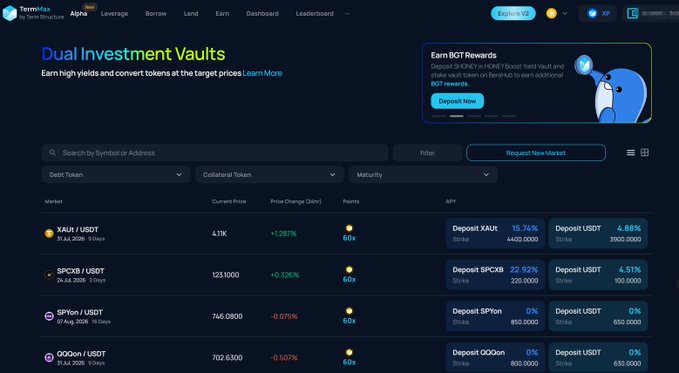Select the Deposit SPYon card
This screenshot has height=373, width=679.
pos(495,316)
